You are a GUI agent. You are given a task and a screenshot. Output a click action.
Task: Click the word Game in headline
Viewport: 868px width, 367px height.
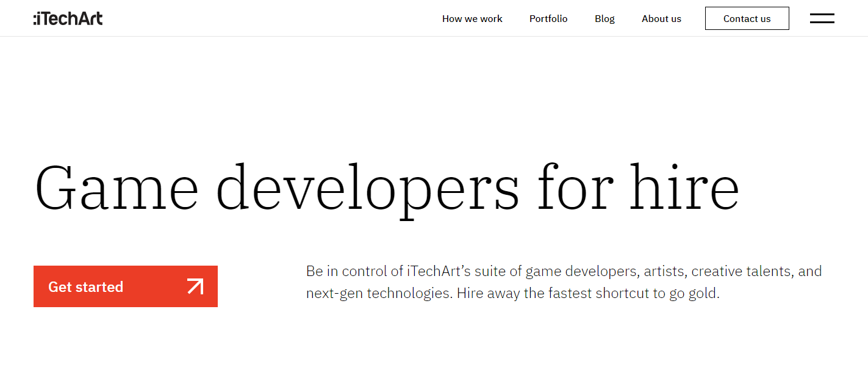click(117, 186)
